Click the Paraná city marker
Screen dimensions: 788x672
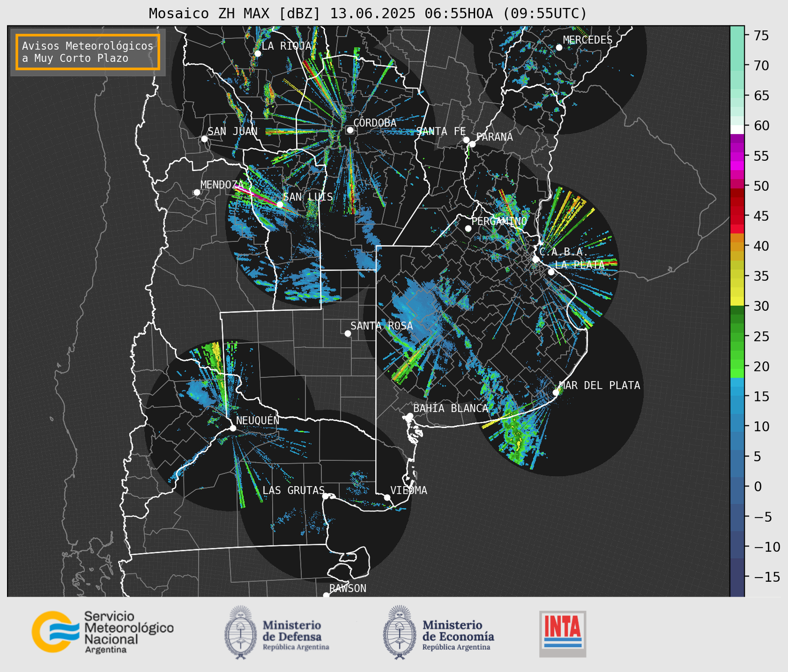pyautogui.click(x=472, y=144)
